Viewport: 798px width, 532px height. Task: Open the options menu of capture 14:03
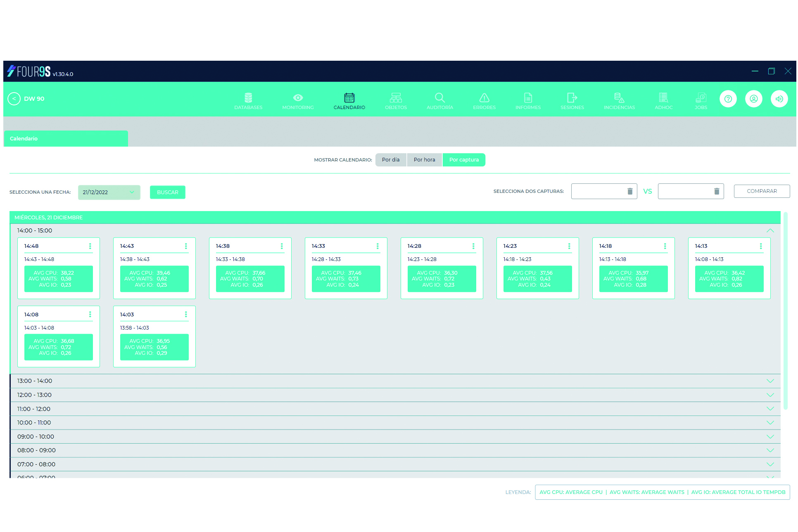(186, 314)
